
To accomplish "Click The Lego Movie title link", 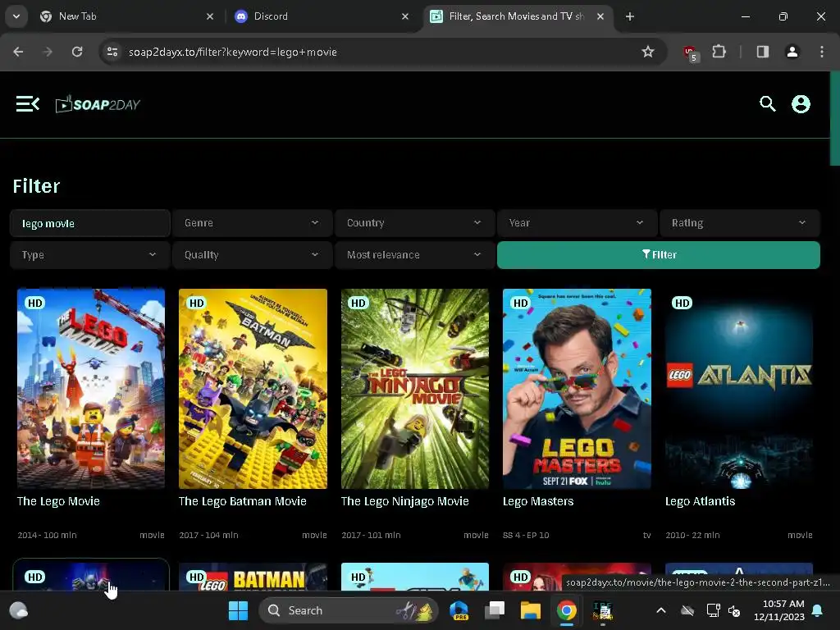I will point(58,501).
